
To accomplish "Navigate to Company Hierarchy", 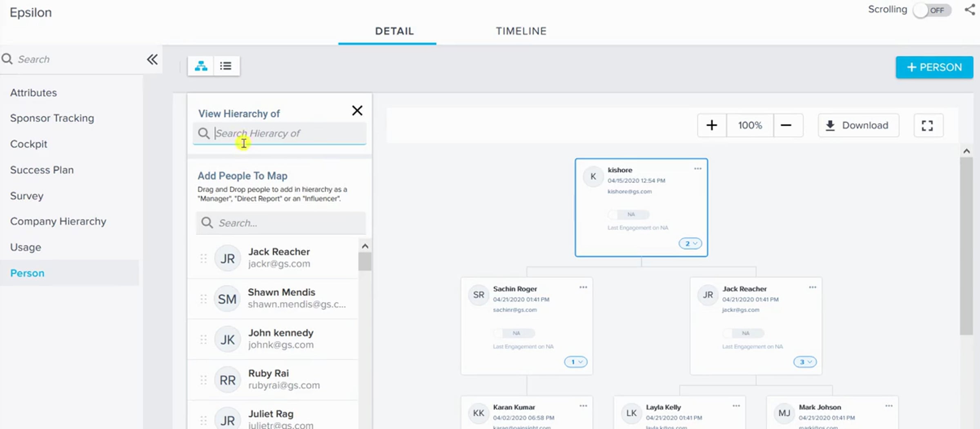I will (58, 221).
